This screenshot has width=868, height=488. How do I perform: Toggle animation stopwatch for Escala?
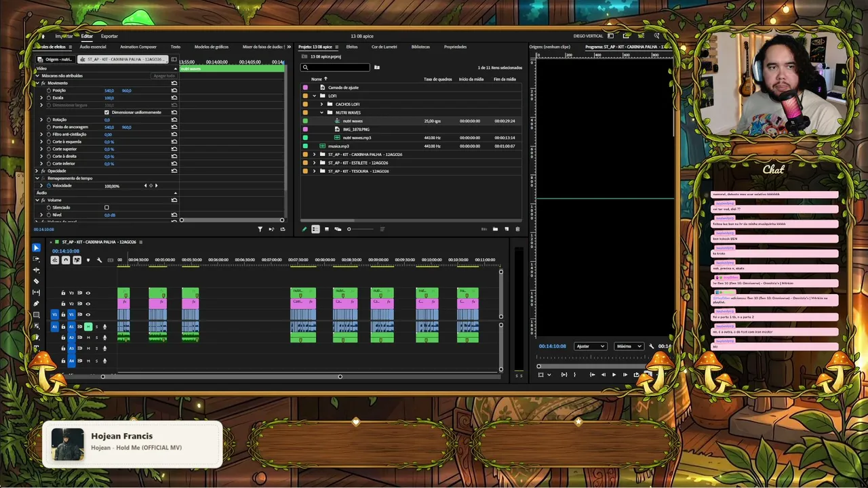click(x=48, y=98)
